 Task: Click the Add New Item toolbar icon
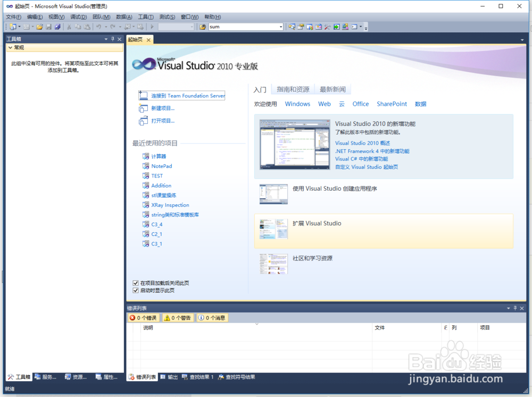tap(26, 27)
